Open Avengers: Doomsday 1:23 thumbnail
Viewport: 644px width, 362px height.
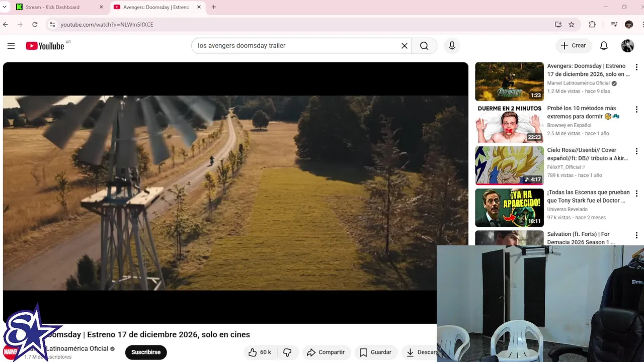click(509, 81)
